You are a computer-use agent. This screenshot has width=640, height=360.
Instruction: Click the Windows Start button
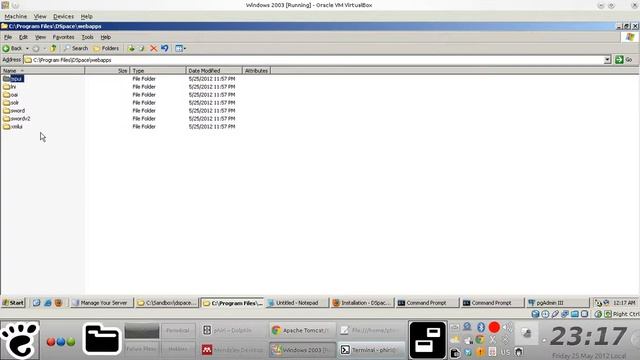pos(13,303)
